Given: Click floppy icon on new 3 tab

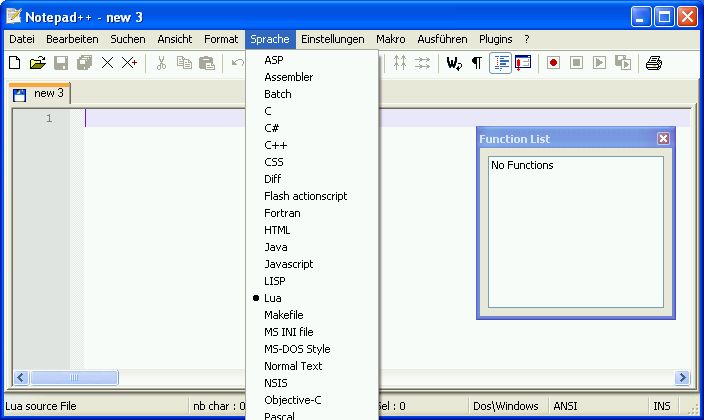Looking at the screenshot, I should 19,95.
